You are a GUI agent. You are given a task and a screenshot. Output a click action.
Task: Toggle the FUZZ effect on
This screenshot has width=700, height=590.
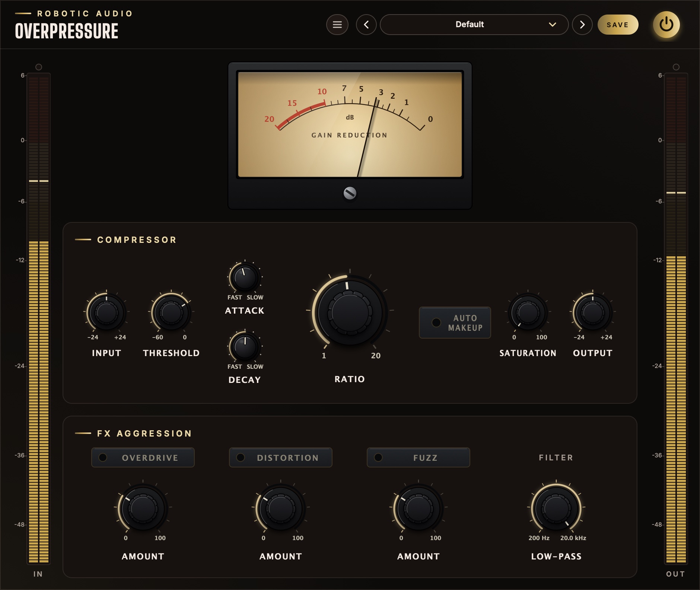[x=419, y=457]
